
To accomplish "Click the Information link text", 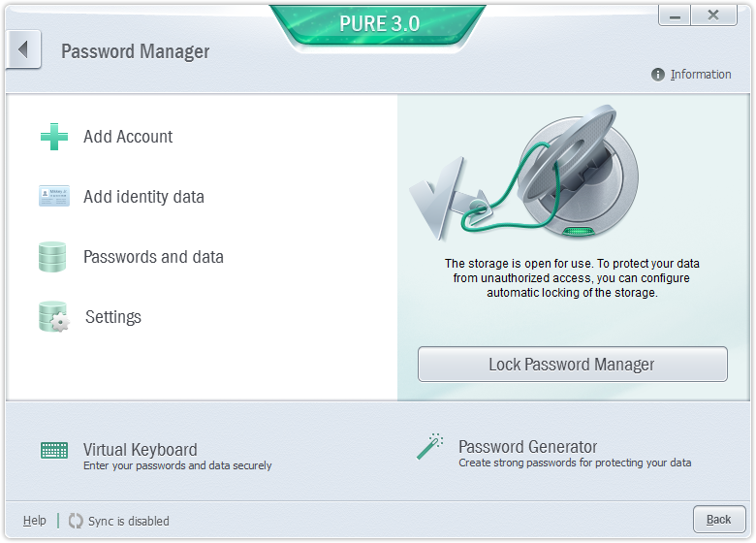I will [x=701, y=75].
